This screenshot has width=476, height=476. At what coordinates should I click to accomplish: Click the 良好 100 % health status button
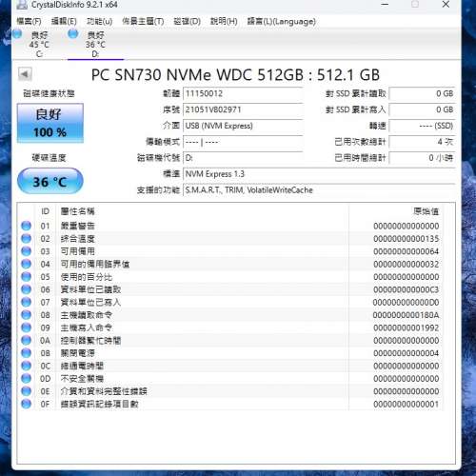[x=50, y=123]
